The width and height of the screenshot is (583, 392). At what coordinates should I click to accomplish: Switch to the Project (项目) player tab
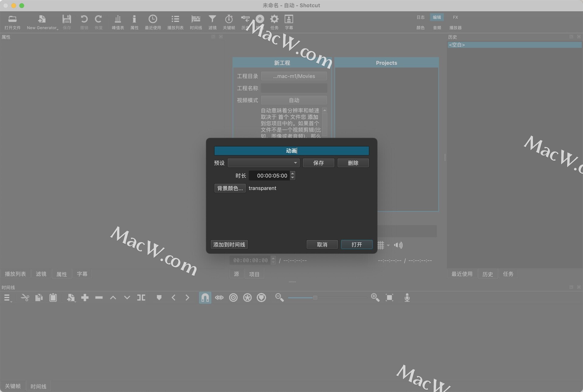click(254, 274)
